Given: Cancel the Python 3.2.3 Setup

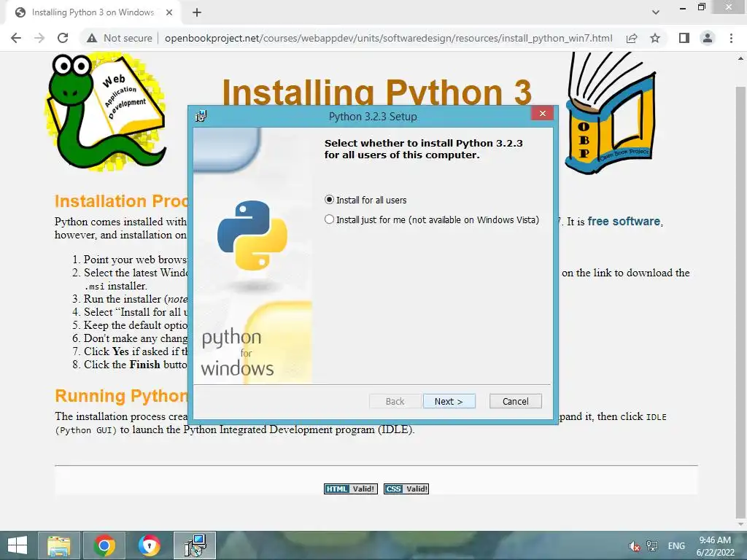Looking at the screenshot, I should 516,402.
